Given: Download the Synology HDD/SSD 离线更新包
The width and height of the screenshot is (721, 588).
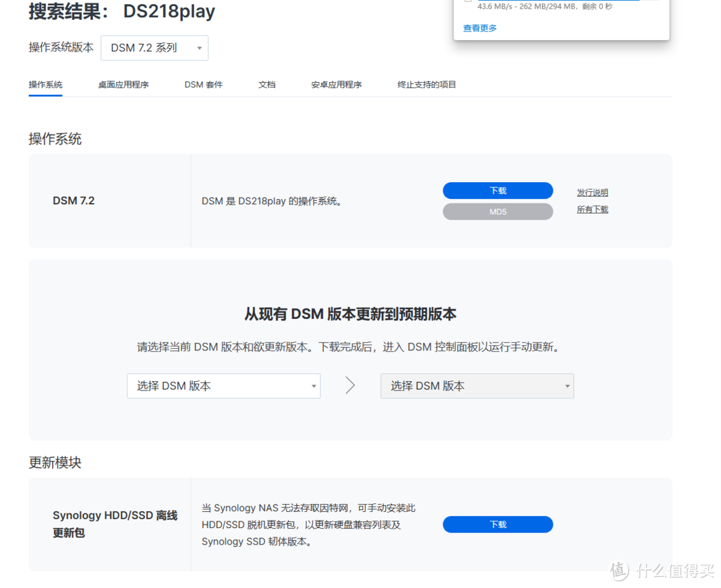Looking at the screenshot, I should point(497,525).
